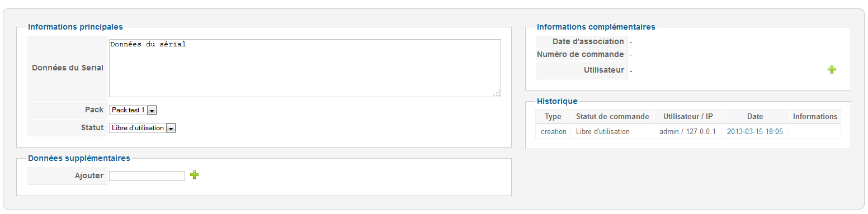Click the Statut de commande column header
Screen dimensions: 868x214
612,116
